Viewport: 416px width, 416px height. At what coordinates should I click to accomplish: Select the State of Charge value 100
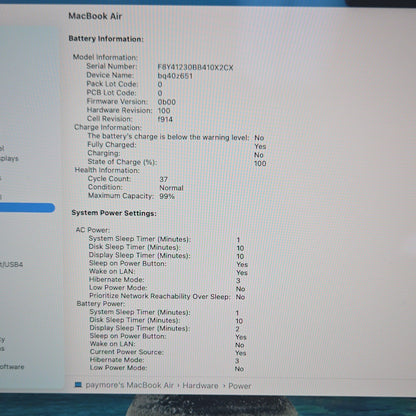[260, 164]
